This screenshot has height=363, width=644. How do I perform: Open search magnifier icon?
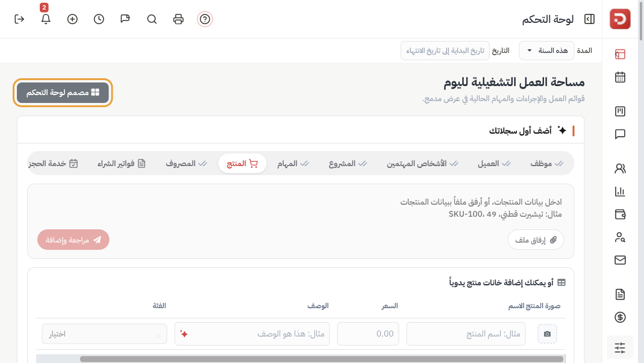coord(152,19)
